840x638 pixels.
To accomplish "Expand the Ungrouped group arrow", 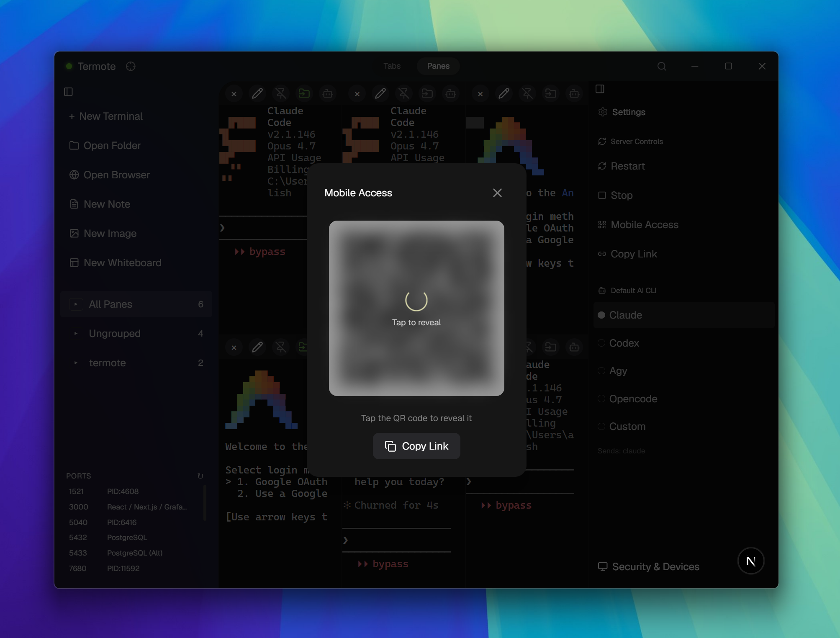I will pyautogui.click(x=76, y=333).
